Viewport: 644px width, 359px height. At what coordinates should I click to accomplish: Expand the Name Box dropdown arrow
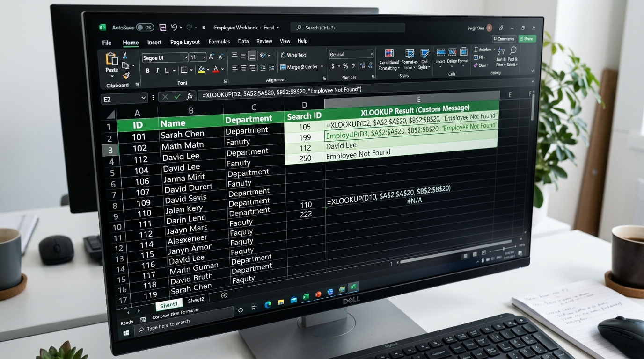point(143,98)
